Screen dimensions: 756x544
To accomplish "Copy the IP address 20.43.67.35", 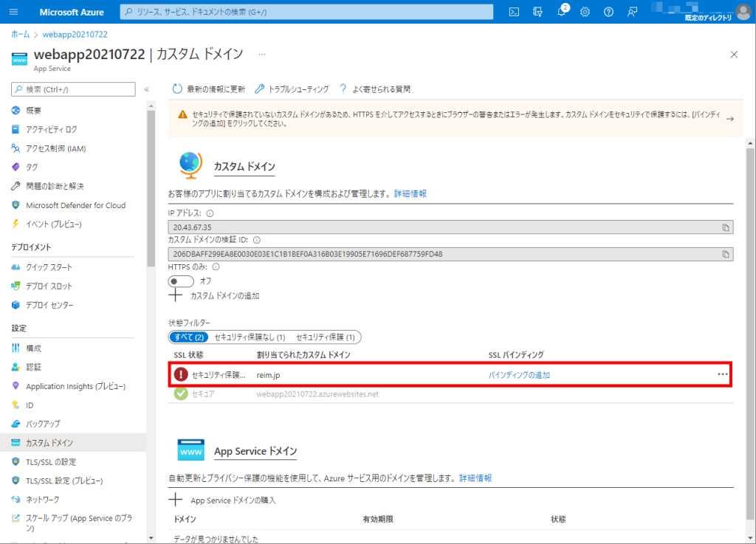I will (x=726, y=227).
